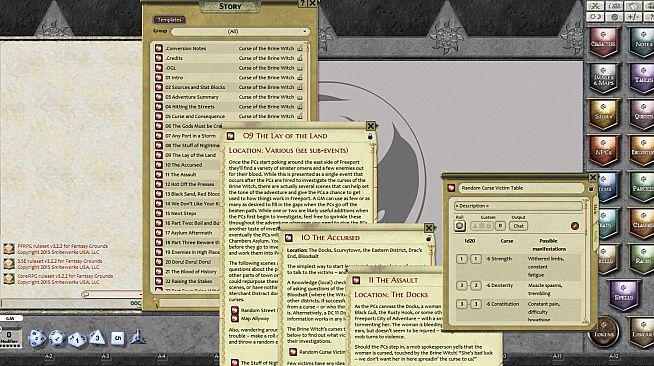Open the Group (All) dropdown in Story
Screen dimensions: 654x366
tap(240, 32)
